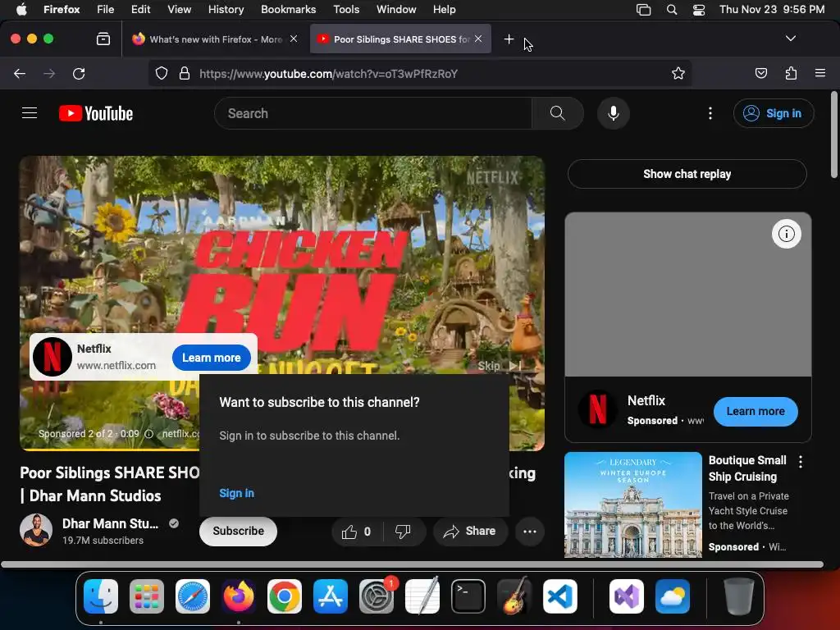Go back with the browser back arrow
The width and height of the screenshot is (840, 630).
pos(20,73)
